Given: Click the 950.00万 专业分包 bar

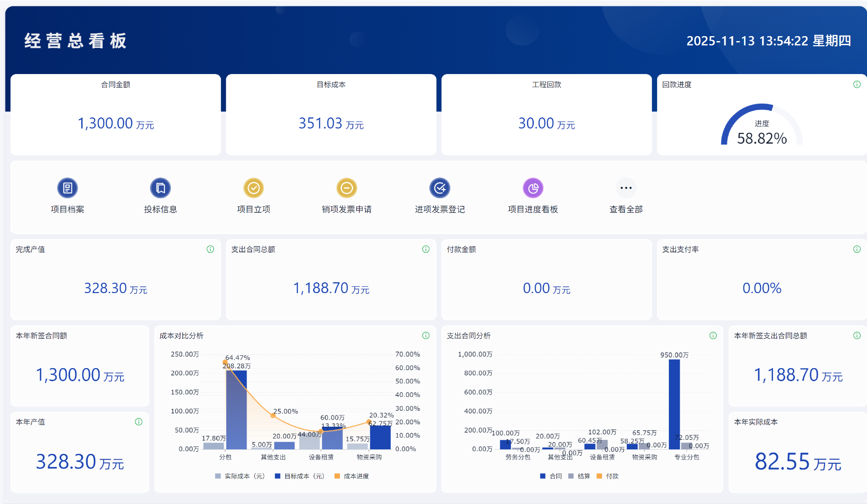Looking at the screenshot, I should click(x=674, y=404).
